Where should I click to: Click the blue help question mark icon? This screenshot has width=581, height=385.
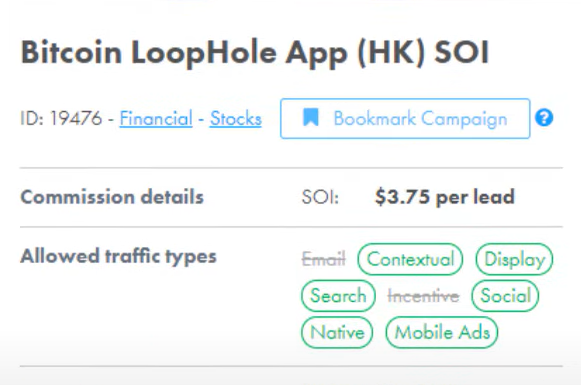coord(544,118)
